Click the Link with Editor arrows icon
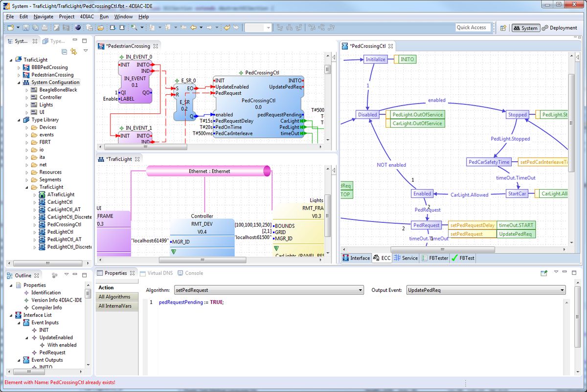Screen dimensions: 587x392 pos(74,51)
